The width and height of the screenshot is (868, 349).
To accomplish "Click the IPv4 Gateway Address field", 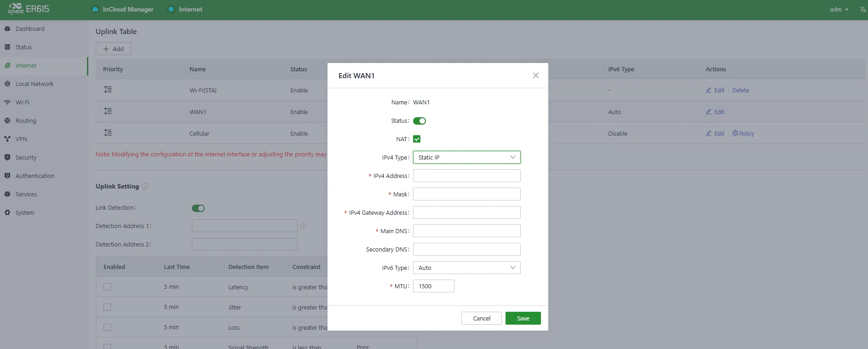I will click(x=466, y=212).
